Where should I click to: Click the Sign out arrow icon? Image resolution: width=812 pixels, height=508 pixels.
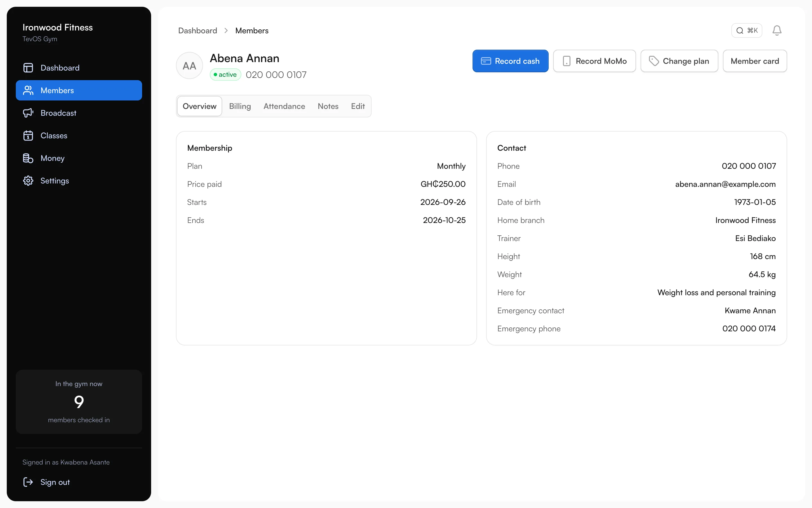coord(28,482)
